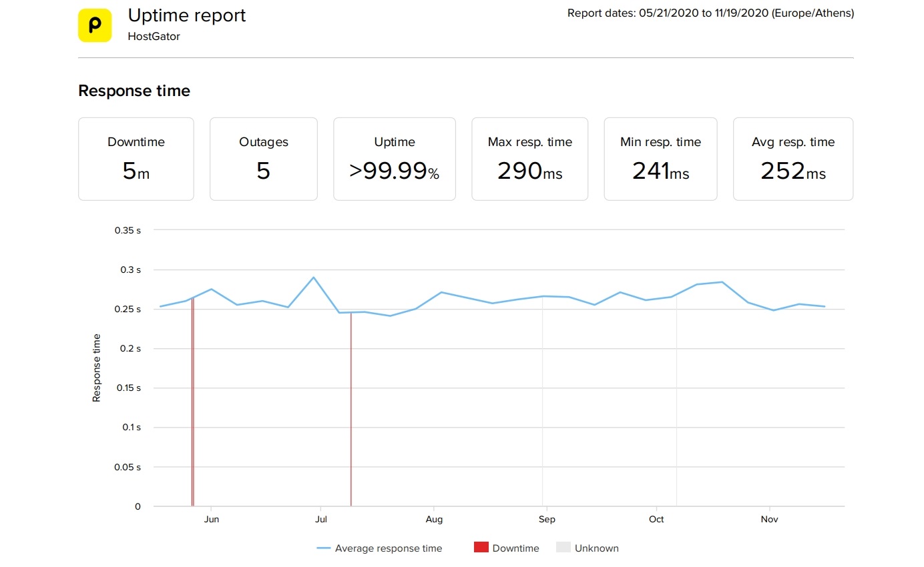Screen dimensions: 924x567
Task: Click the red Downtime legend swatch
Action: click(x=481, y=548)
